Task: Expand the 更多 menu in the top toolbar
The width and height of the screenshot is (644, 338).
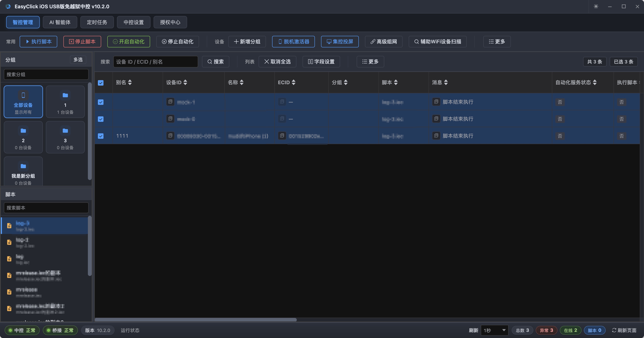Action: [497, 41]
